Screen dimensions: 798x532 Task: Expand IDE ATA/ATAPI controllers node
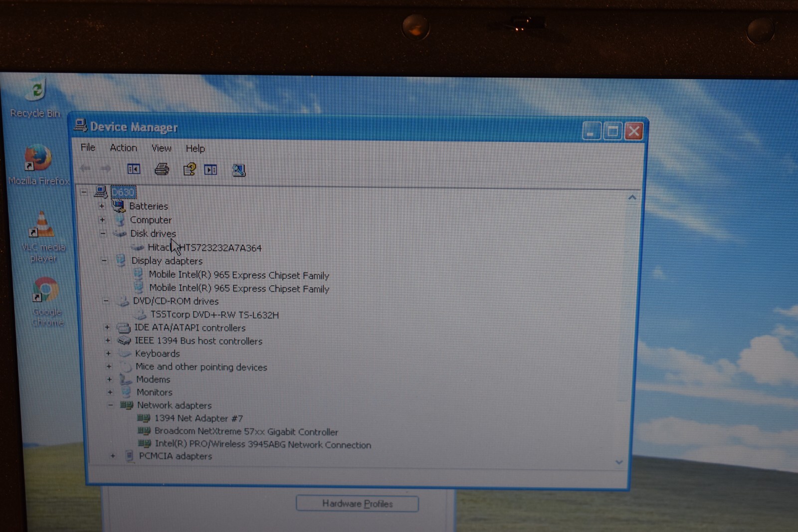[x=107, y=327]
